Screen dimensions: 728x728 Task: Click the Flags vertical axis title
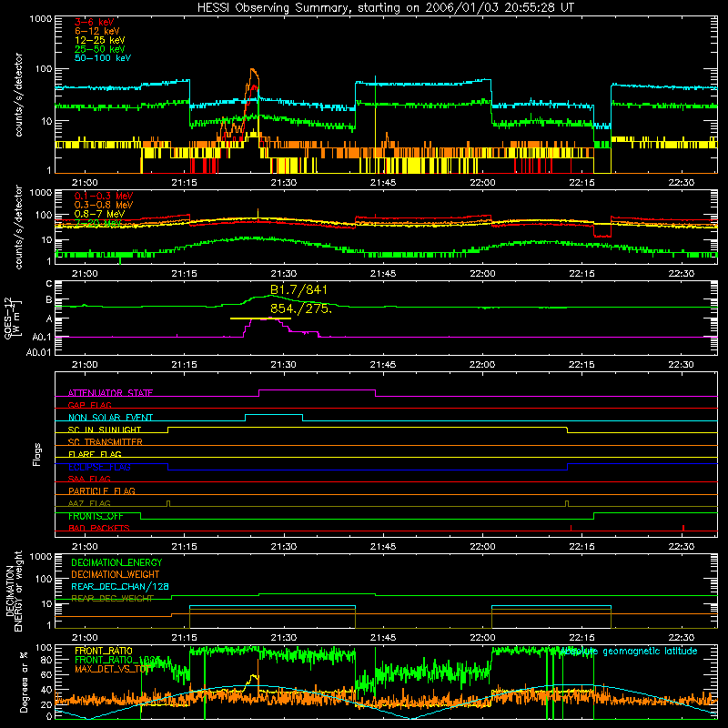click(37, 454)
